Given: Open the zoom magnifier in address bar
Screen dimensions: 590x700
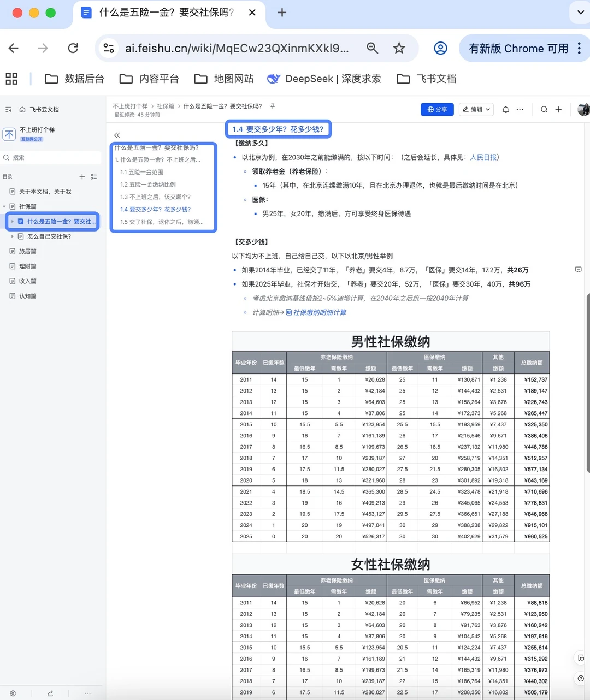Looking at the screenshot, I should pos(372,48).
